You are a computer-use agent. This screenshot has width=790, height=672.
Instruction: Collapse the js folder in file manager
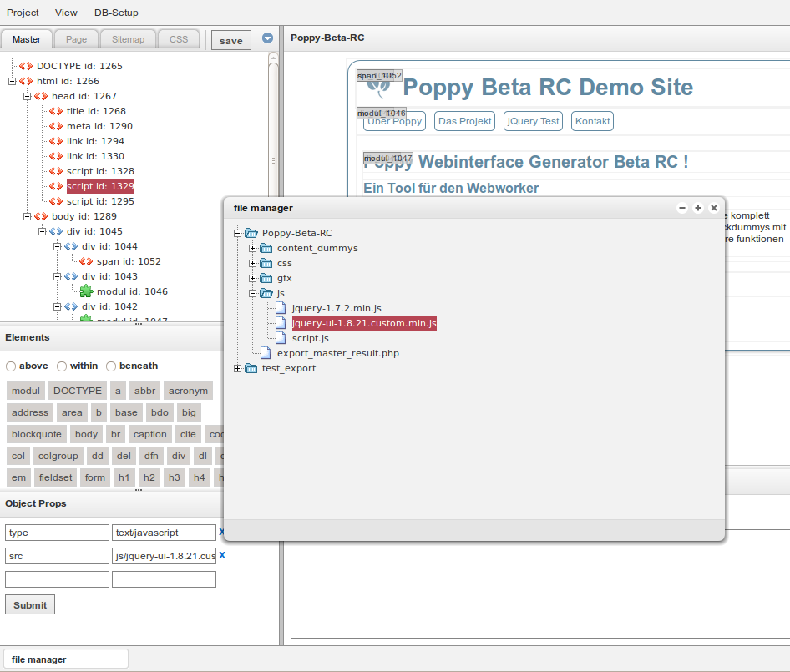click(x=252, y=293)
